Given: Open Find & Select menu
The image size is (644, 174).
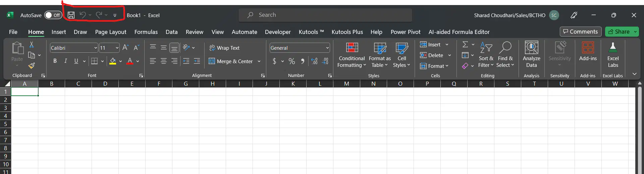Looking at the screenshot, I should (x=505, y=55).
